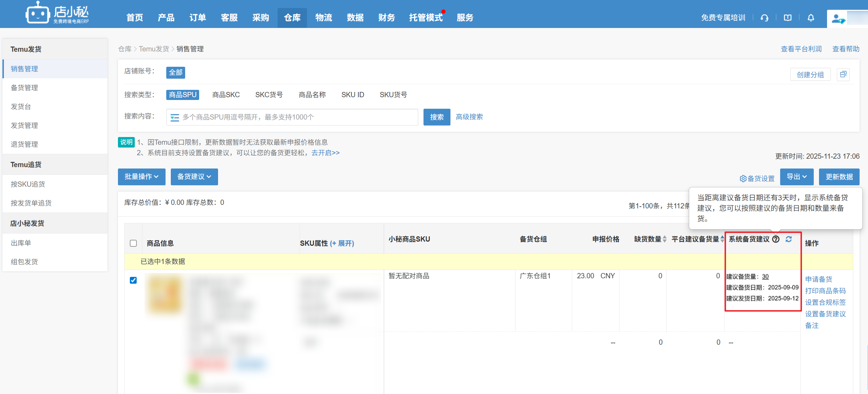Open the 备货建议 dropdown
Viewport: 868px width, 394px height.
194,177
